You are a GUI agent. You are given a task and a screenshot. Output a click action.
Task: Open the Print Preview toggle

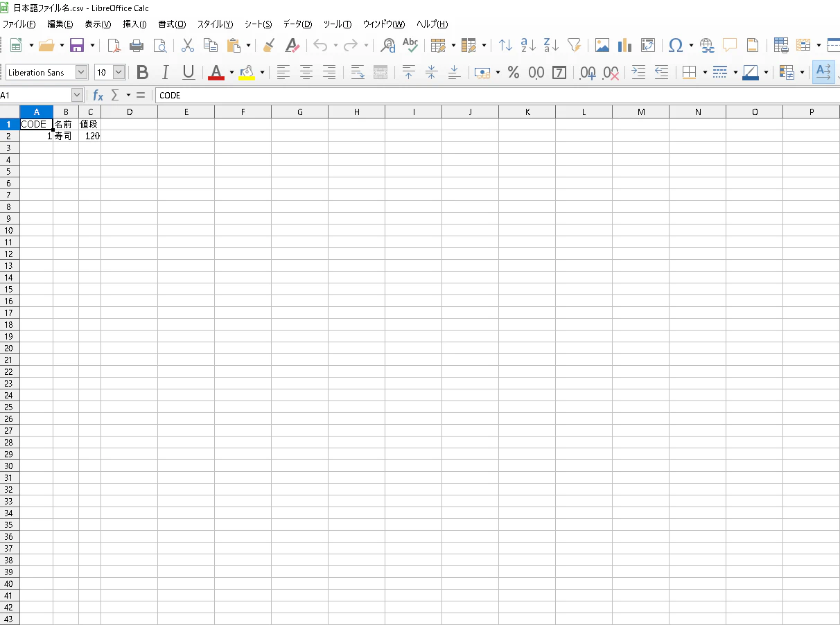pos(159,46)
